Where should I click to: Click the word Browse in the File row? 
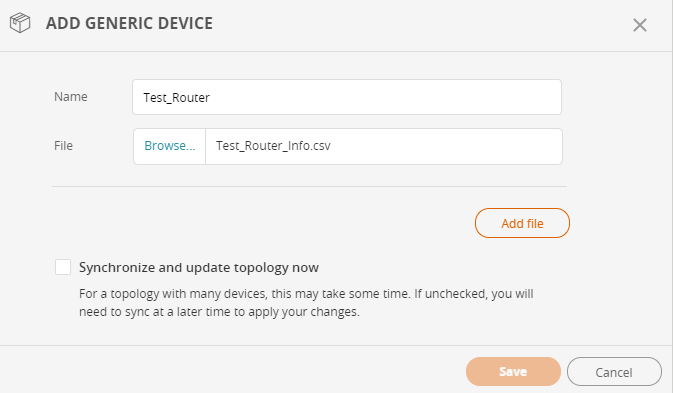tap(170, 146)
